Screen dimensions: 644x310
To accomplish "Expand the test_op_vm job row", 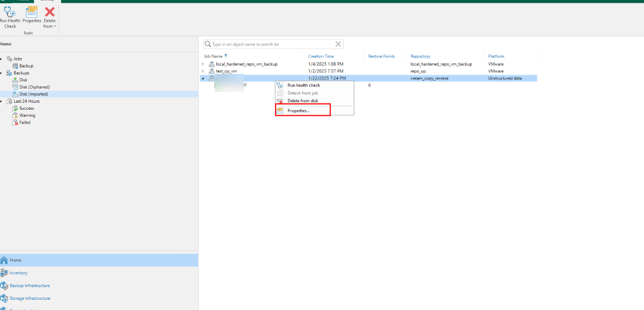I will [203, 71].
